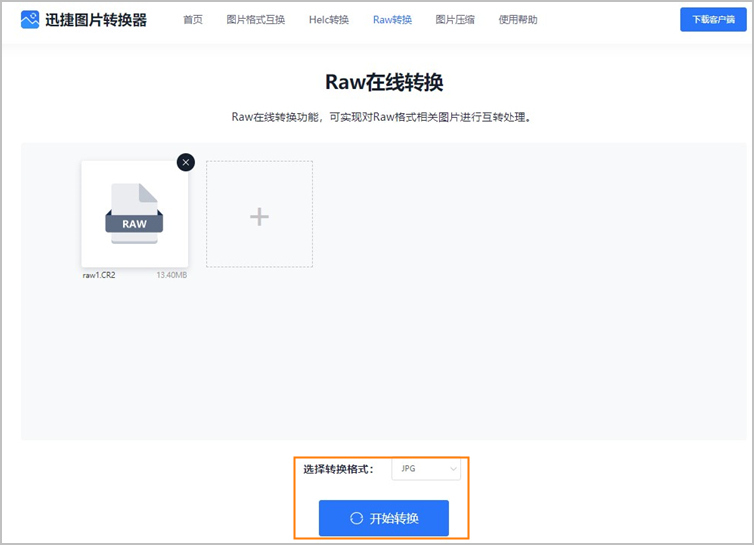Expand the format dropdown chevron arrow

click(453, 468)
